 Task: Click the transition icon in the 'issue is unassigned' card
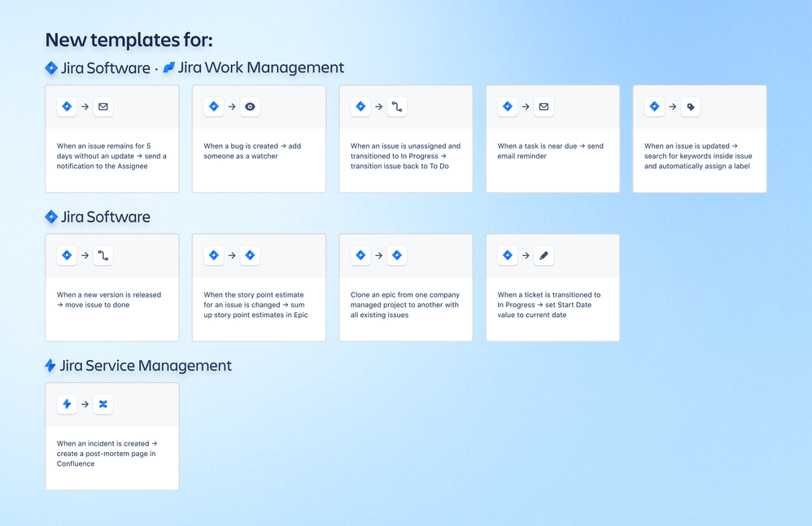tap(397, 107)
